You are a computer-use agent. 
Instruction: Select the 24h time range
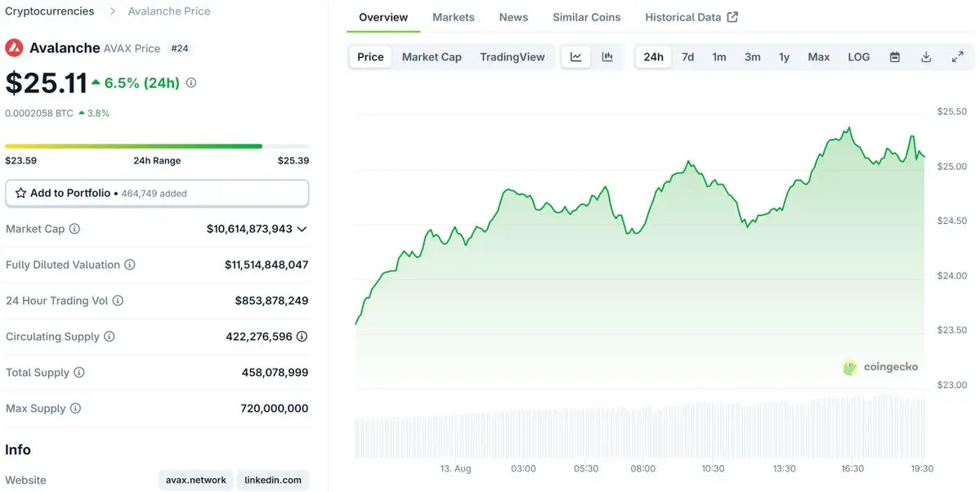(654, 57)
